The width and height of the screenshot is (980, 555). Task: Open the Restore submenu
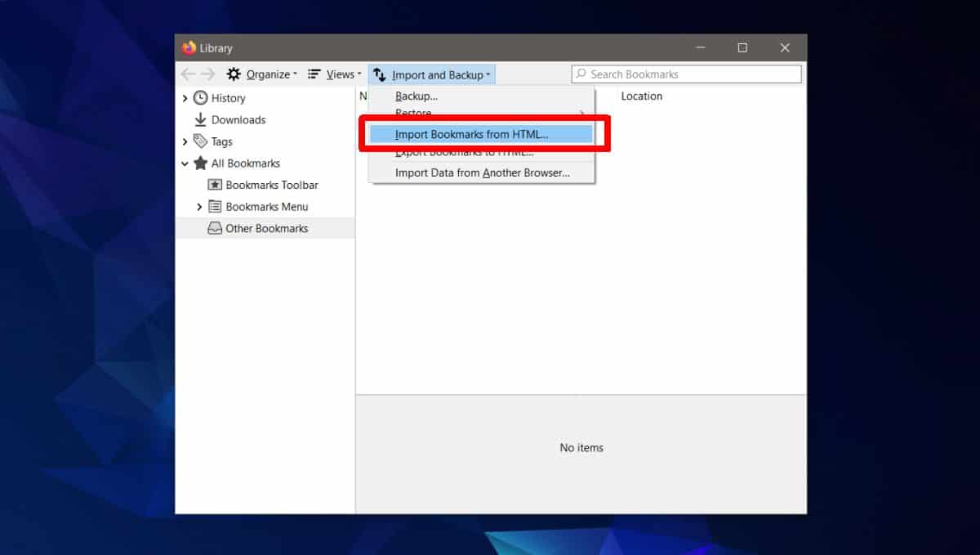481,113
